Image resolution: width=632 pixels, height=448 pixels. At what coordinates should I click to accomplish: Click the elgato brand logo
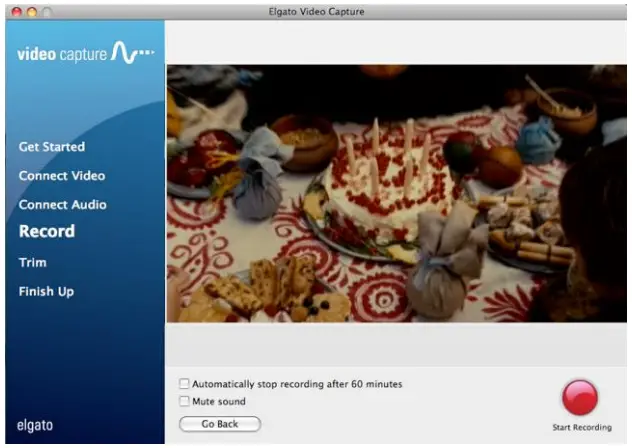tap(35, 425)
